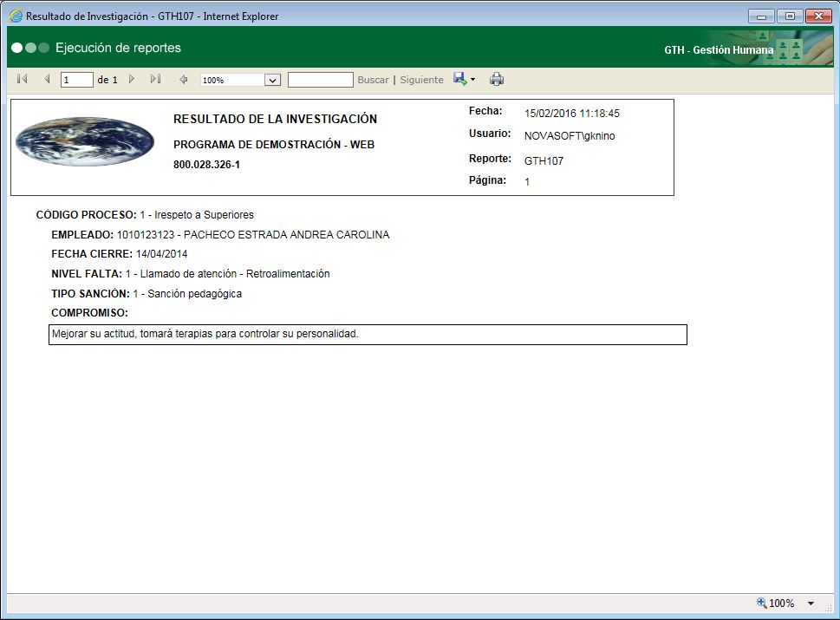This screenshot has height=620, width=840.
Task: Click the First Page navigation icon
Action: click(22, 79)
